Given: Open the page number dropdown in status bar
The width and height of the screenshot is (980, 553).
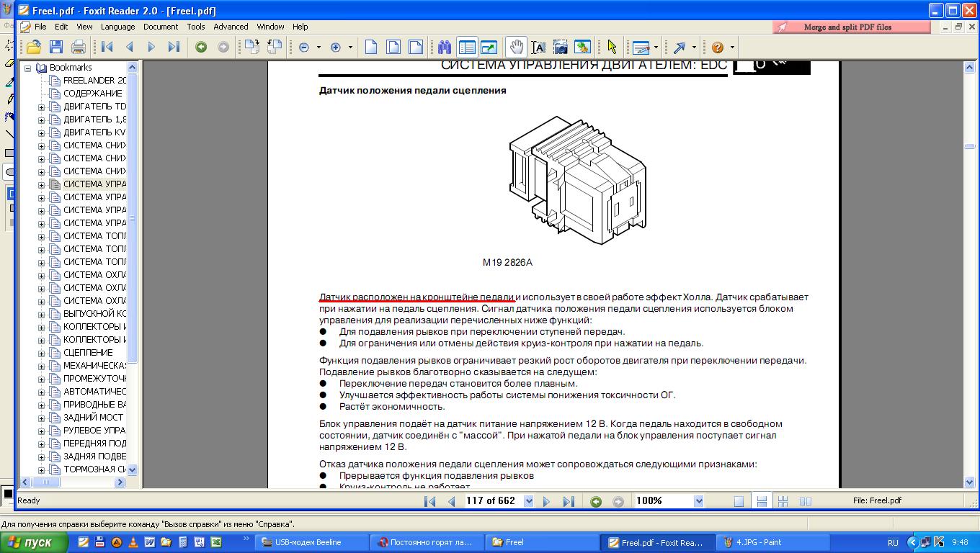Looking at the screenshot, I should pos(529,501).
